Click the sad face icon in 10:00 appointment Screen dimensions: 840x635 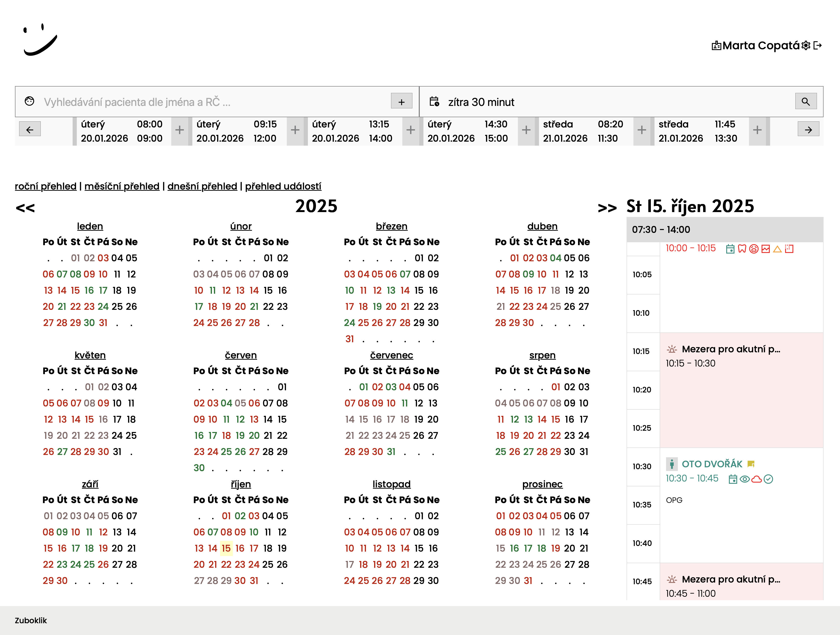click(754, 249)
